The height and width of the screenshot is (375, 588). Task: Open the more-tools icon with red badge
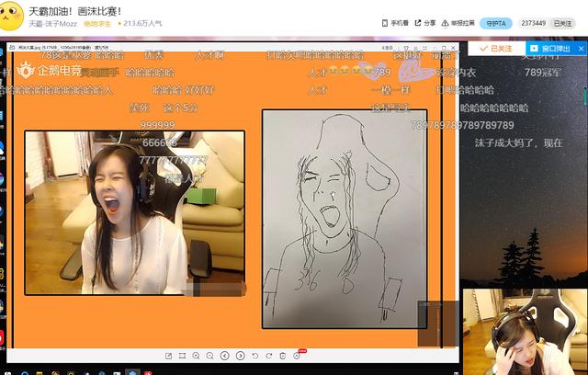point(297,355)
